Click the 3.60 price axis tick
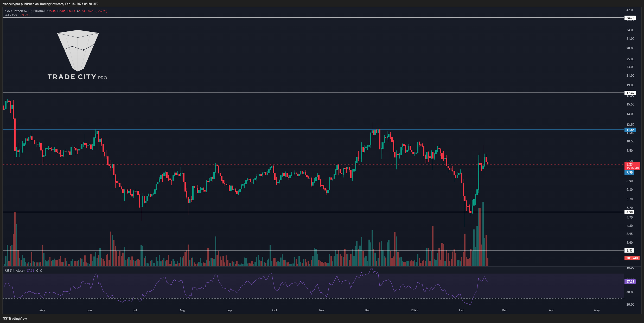The image size is (644, 323). click(629, 243)
